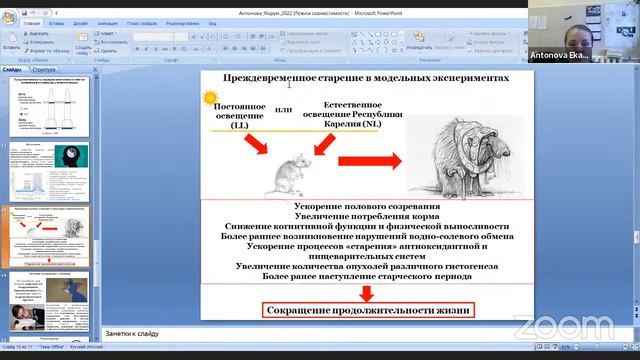Open the font size combo box
Image resolution: width=640 pixels, height=360 pixels.
181,37
